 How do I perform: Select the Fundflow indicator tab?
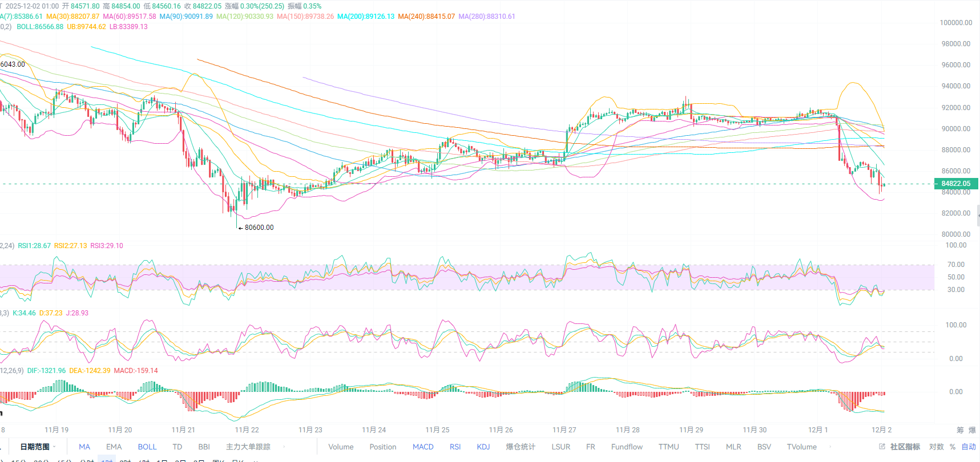pyautogui.click(x=627, y=447)
